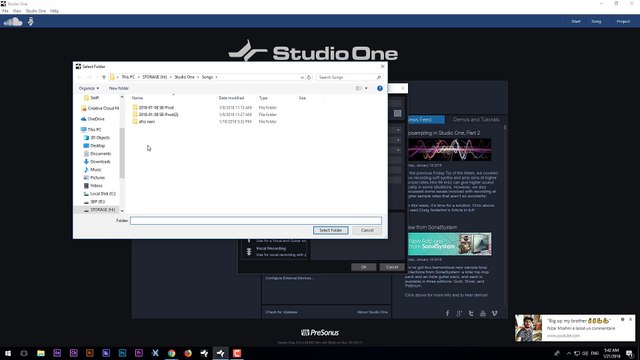The image size is (640, 360).
Task: Open the View menu
Action: click(17, 11)
